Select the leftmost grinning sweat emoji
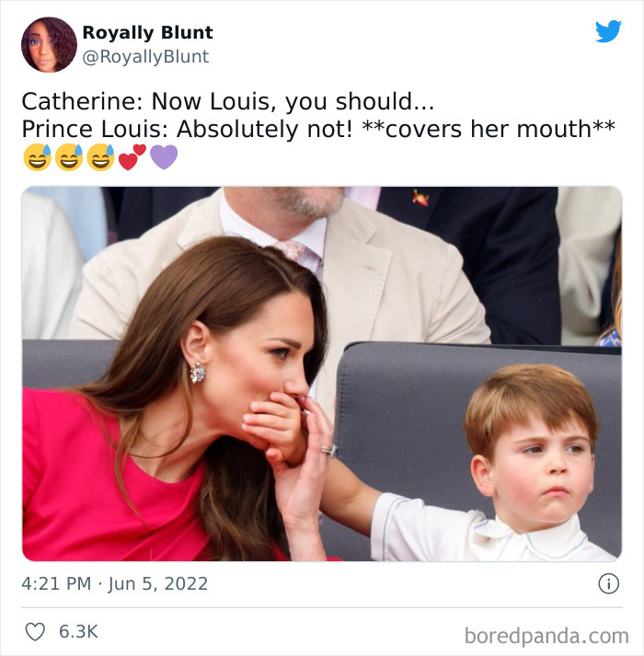The image size is (644, 656). (37, 157)
